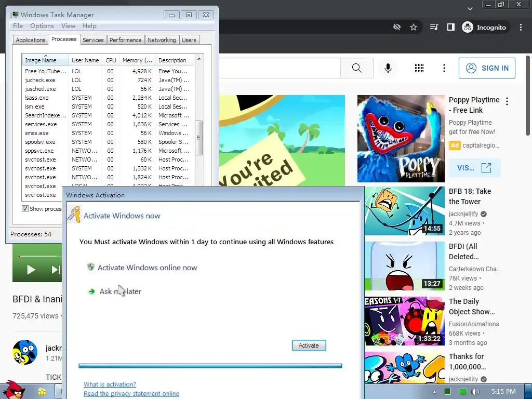Select the Free YouTube... process row
Image resolution: width=532 pixels, height=399 pixels.
(108, 71)
